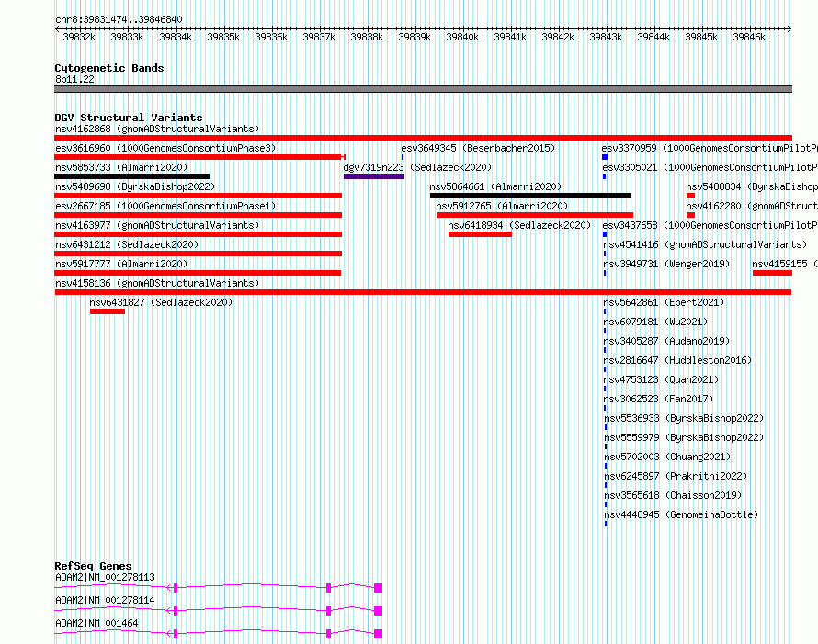Click the 39832k ruler position
Viewport: 818px width, 644px height.
[x=79, y=37]
